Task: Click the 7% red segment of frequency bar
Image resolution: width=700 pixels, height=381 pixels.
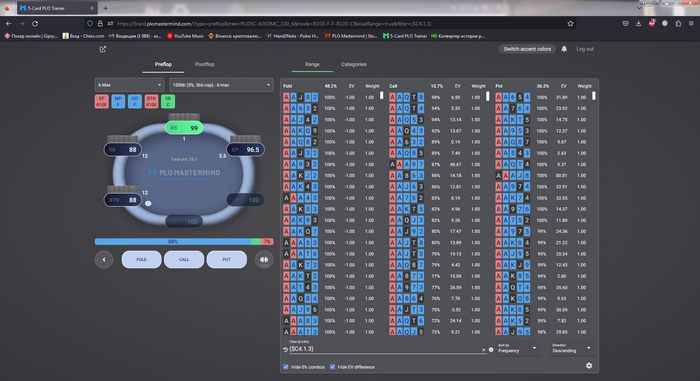Action: 267,242
